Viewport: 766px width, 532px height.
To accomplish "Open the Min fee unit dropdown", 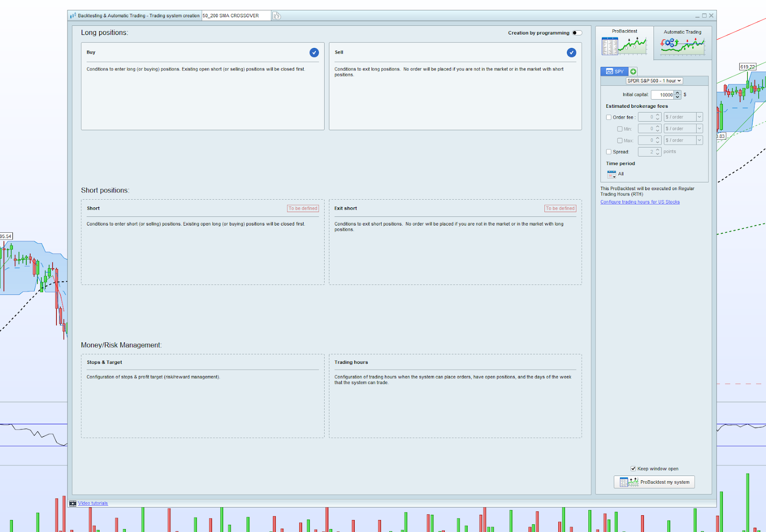I will 683,128.
